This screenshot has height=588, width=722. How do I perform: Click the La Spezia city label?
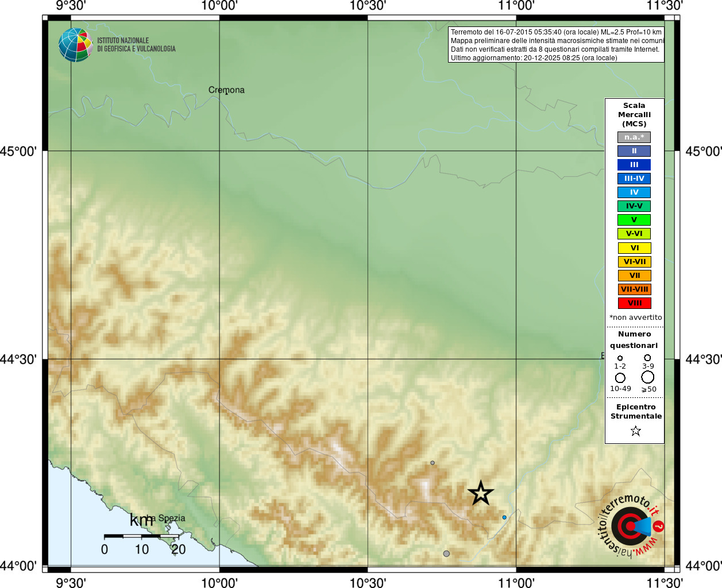click(165, 519)
